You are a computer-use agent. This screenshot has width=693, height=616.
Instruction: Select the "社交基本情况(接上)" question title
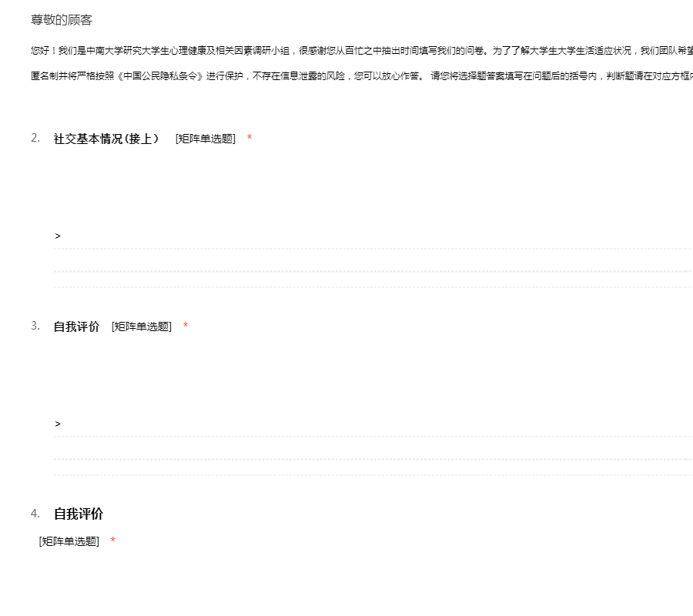106,139
